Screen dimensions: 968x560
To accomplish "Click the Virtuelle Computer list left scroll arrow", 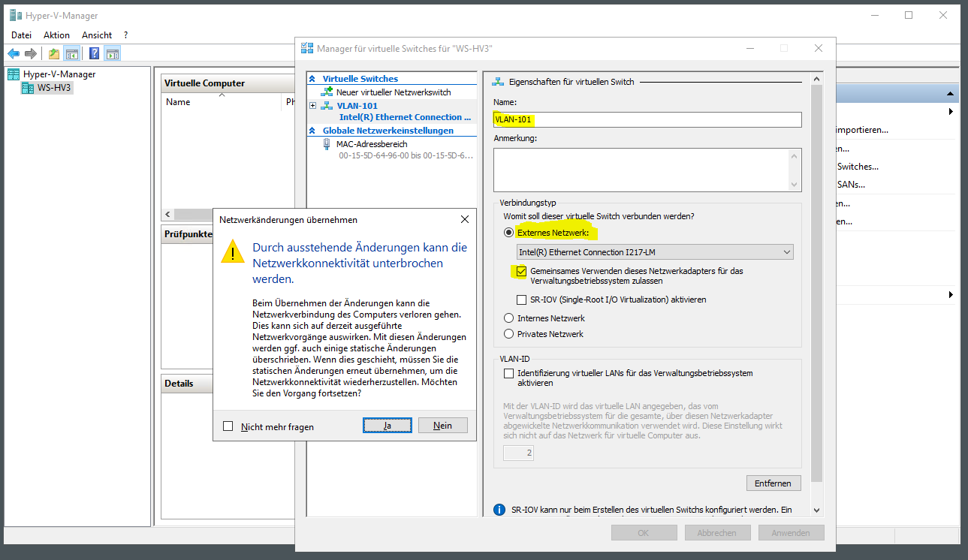I will [167, 214].
